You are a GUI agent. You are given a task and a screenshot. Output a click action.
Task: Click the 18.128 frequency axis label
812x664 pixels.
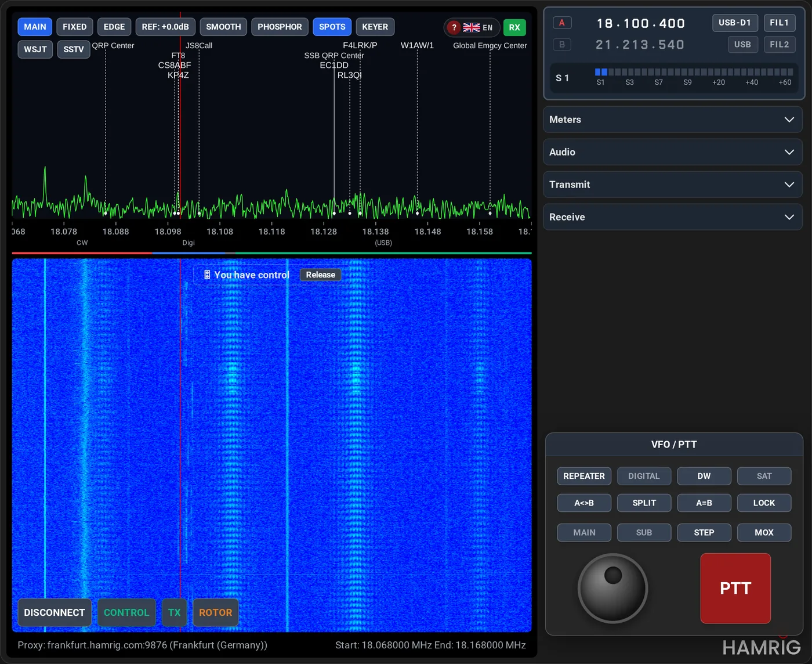[324, 232]
